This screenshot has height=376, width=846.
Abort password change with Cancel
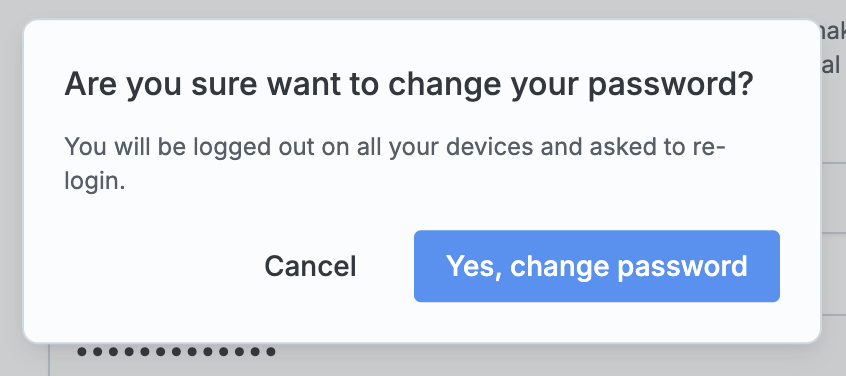310,266
